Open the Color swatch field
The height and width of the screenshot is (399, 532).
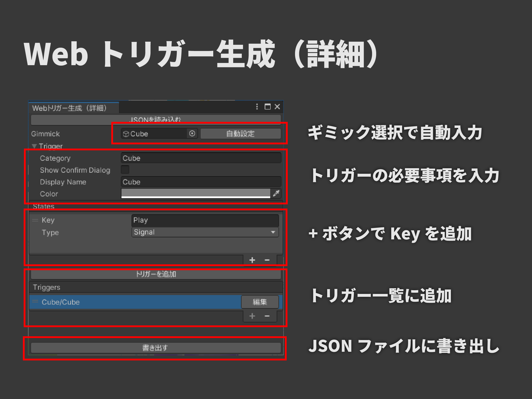coord(196,193)
